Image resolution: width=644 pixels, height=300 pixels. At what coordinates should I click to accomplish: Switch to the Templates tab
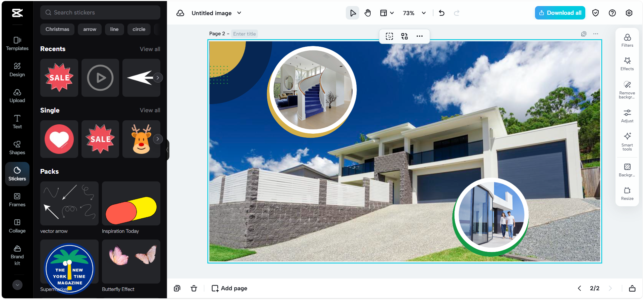point(17,44)
